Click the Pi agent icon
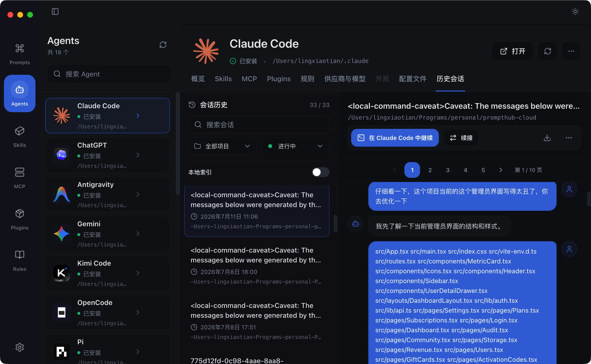The width and height of the screenshot is (591, 364). click(x=62, y=352)
